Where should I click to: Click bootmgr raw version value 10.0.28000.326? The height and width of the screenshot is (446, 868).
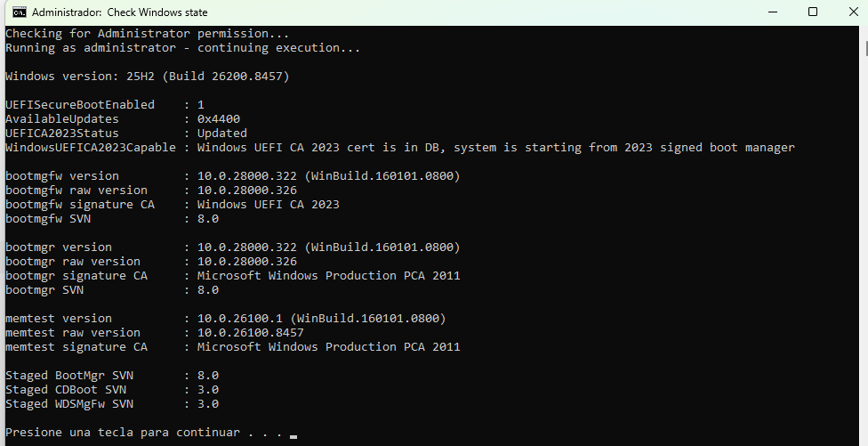pyautogui.click(x=247, y=262)
